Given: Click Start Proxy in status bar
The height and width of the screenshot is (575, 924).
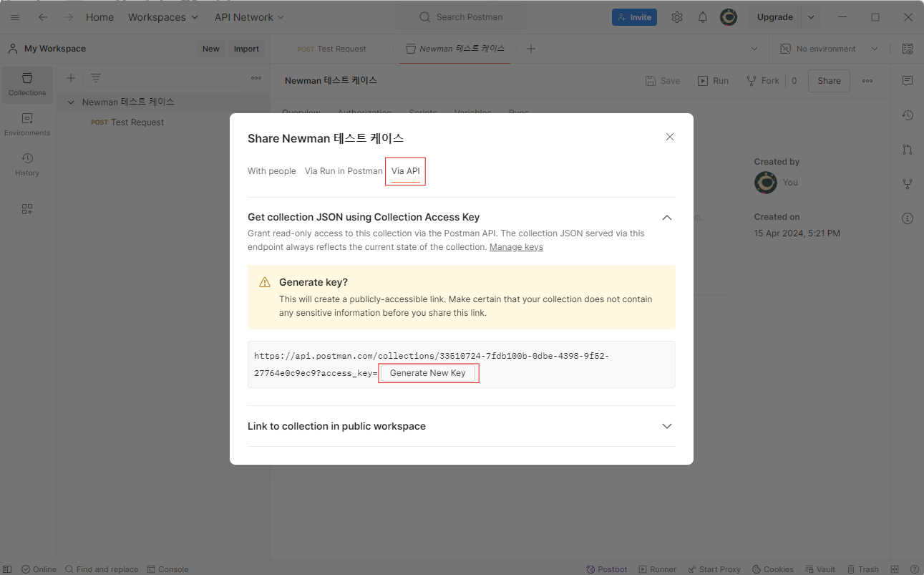Looking at the screenshot, I should point(714,569).
